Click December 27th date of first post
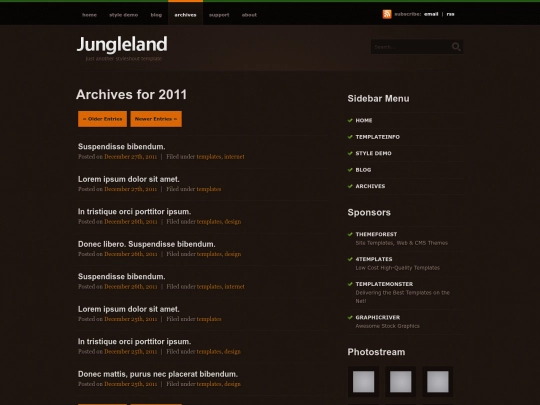This screenshot has width=540, height=405. [131, 157]
